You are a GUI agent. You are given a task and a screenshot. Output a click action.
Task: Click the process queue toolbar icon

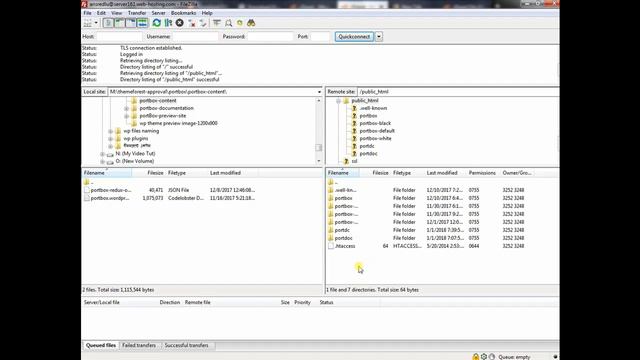(168, 23)
